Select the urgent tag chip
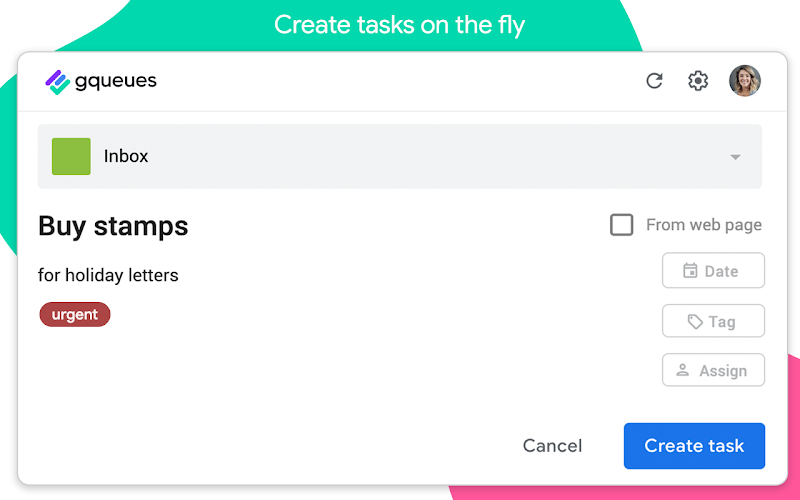This screenshot has height=500, width=800. 74,314
